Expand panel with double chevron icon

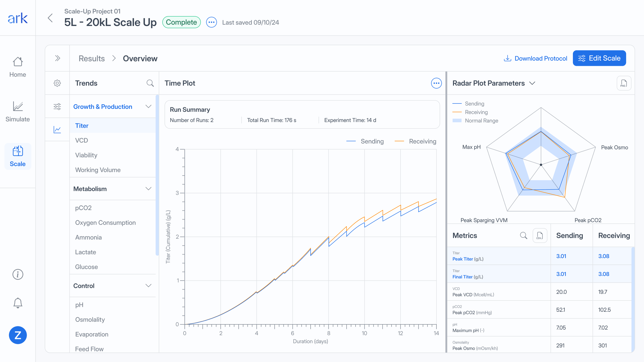click(57, 58)
